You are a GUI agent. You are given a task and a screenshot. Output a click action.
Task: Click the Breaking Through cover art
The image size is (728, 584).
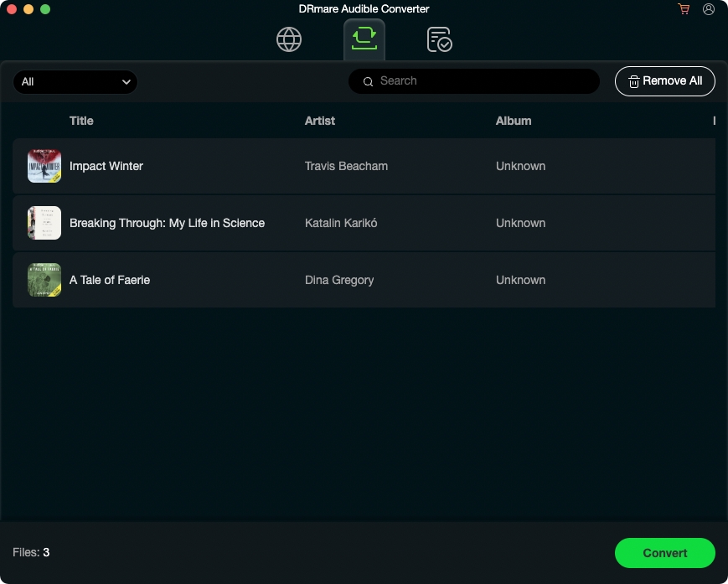[44, 223]
